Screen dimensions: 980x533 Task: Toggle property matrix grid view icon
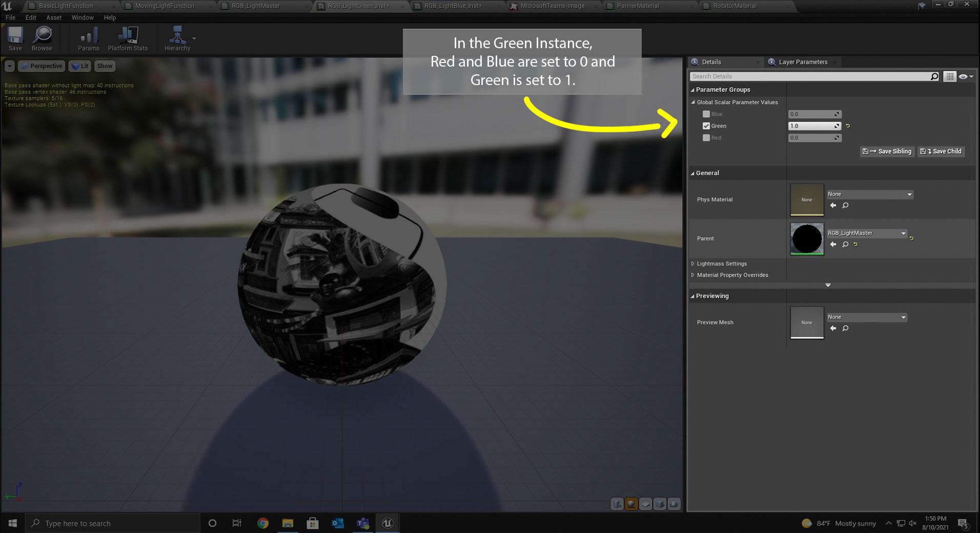(x=950, y=76)
